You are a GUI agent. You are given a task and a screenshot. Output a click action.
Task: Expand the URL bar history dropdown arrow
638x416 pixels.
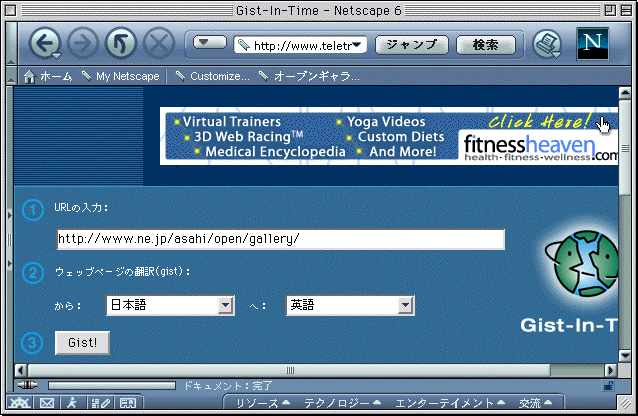(x=357, y=45)
